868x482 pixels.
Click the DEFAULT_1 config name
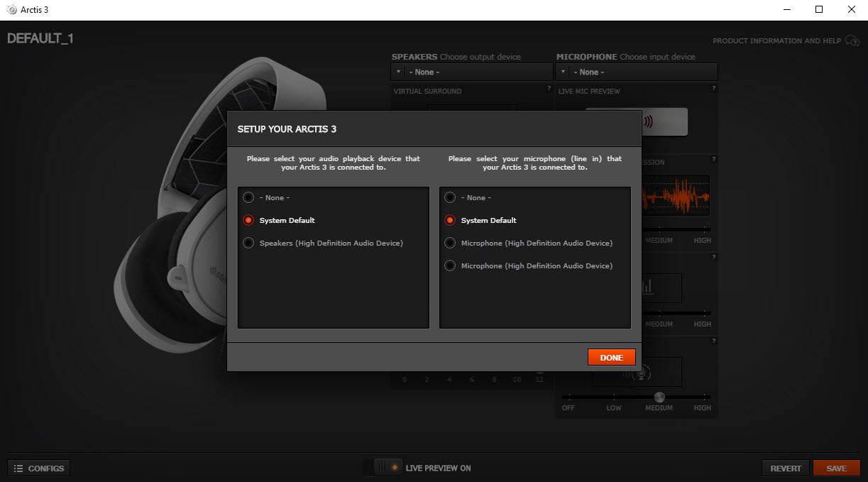40,38
